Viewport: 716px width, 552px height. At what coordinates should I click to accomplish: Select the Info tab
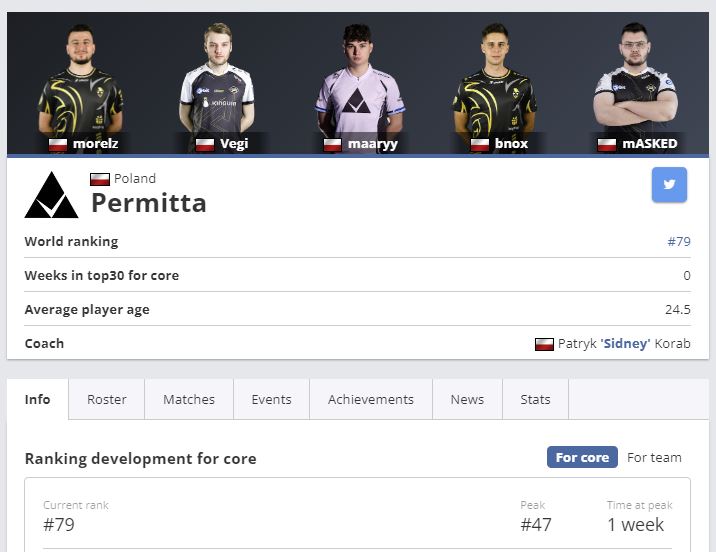click(x=37, y=400)
